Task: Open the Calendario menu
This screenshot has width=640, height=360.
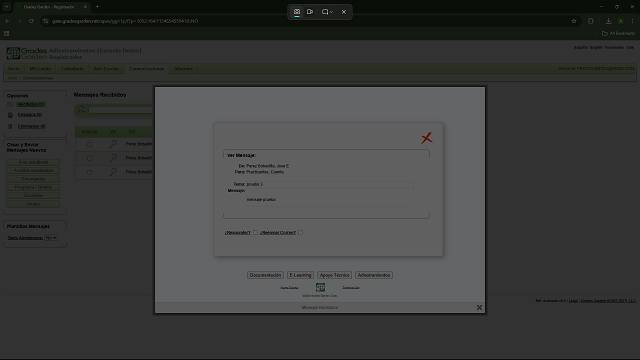Action: pyautogui.click(x=72, y=69)
